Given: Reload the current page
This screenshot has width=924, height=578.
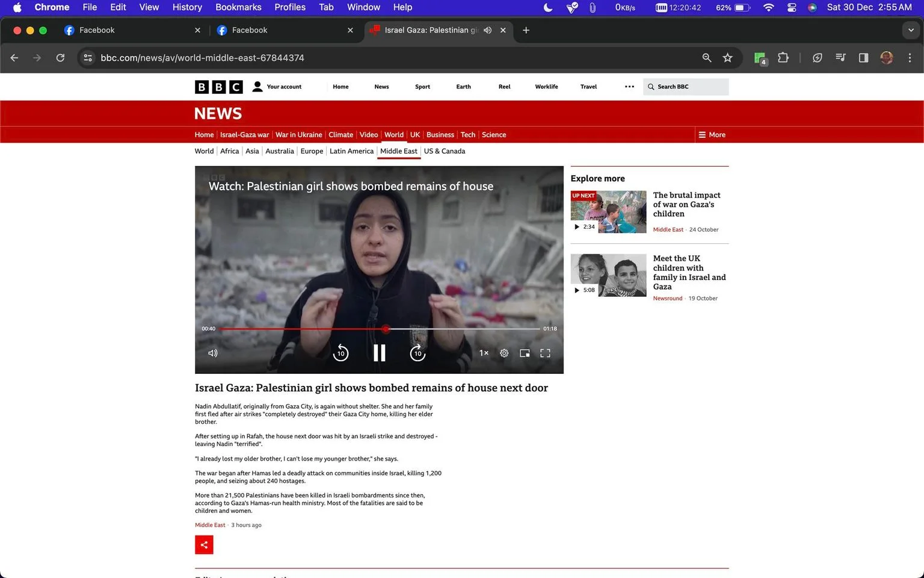Looking at the screenshot, I should tap(60, 58).
